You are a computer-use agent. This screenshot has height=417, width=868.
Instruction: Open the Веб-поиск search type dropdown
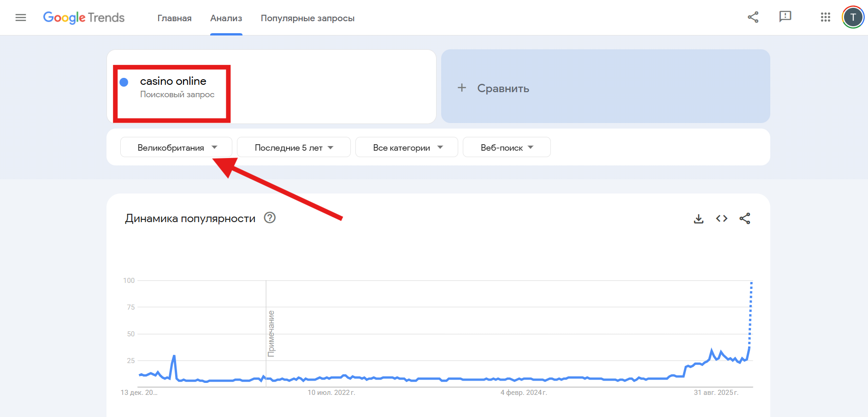point(506,147)
